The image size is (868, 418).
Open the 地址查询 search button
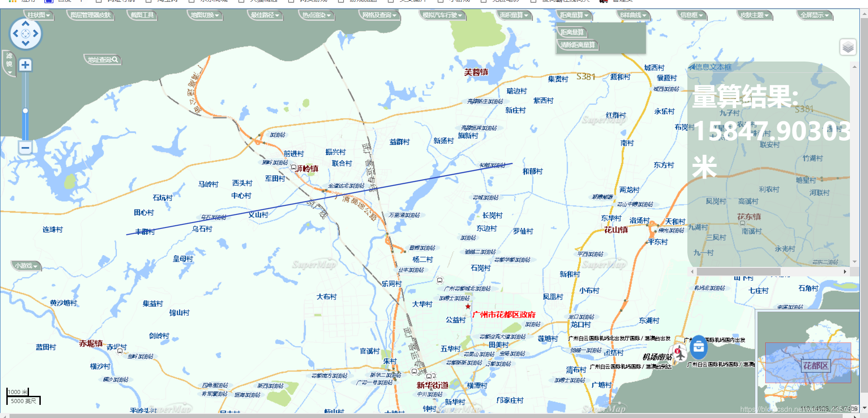click(103, 59)
